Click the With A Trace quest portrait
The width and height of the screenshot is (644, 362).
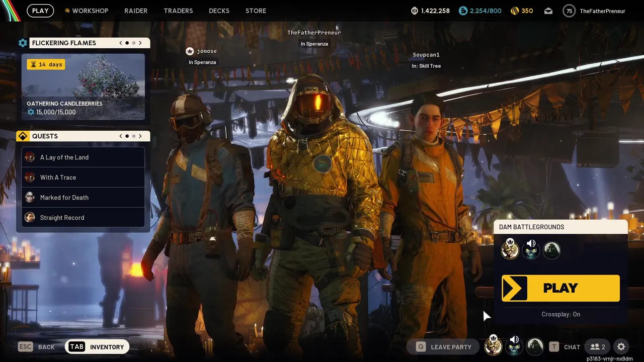coord(30,177)
